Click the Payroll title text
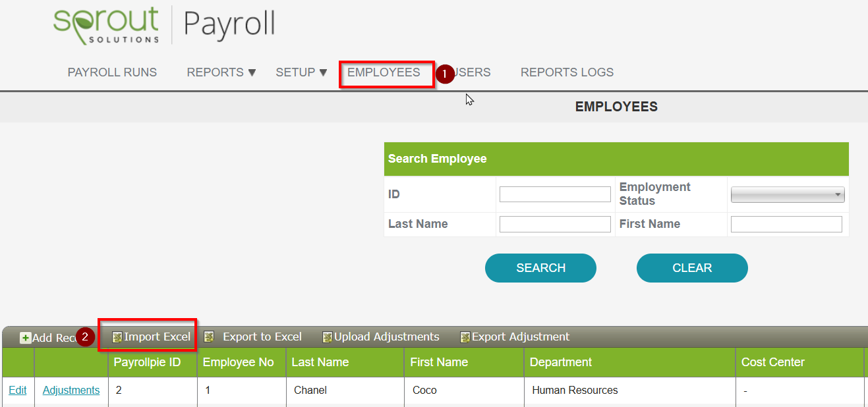 (x=229, y=24)
